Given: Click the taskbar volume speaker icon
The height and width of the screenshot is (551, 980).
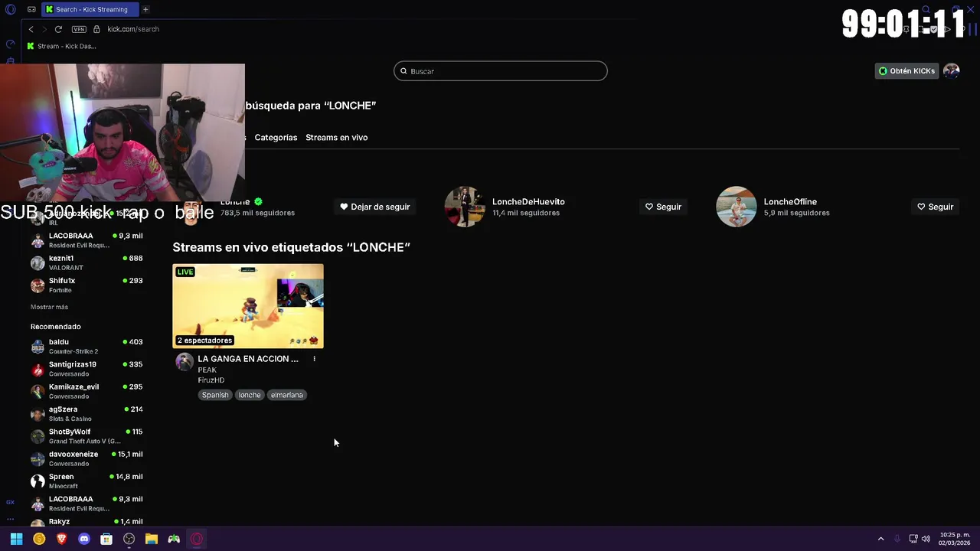Looking at the screenshot, I should click(x=926, y=539).
